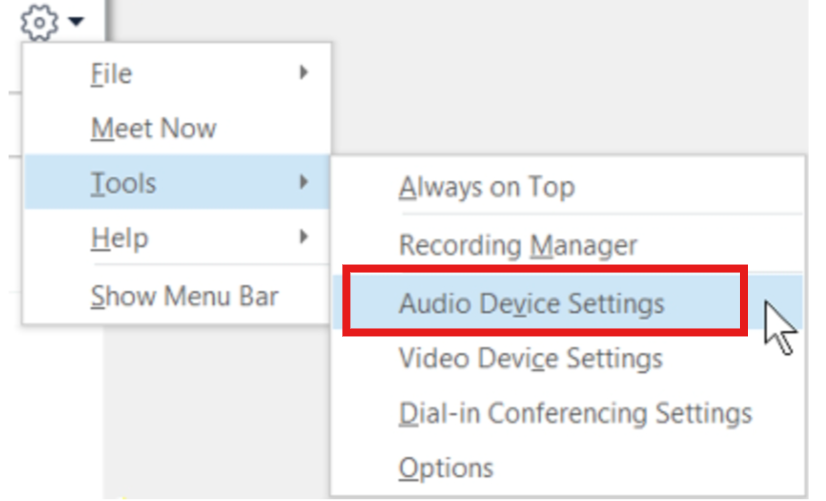Launch Recording Manager

click(567, 245)
